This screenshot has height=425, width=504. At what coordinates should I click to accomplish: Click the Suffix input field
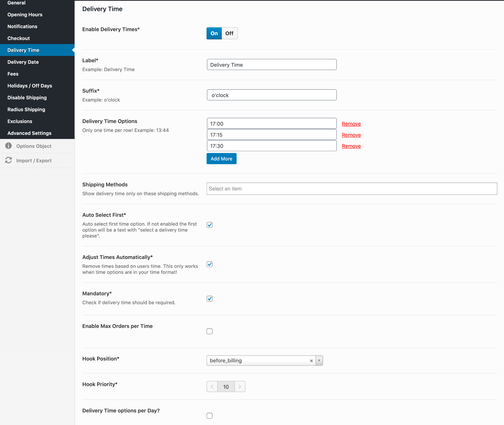point(272,95)
